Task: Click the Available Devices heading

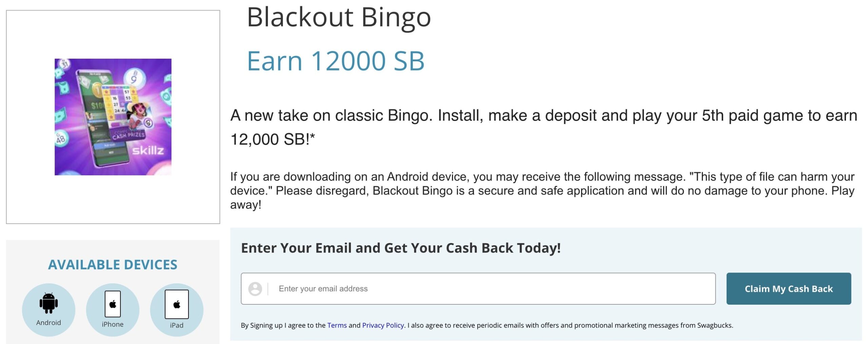Action: click(x=113, y=265)
